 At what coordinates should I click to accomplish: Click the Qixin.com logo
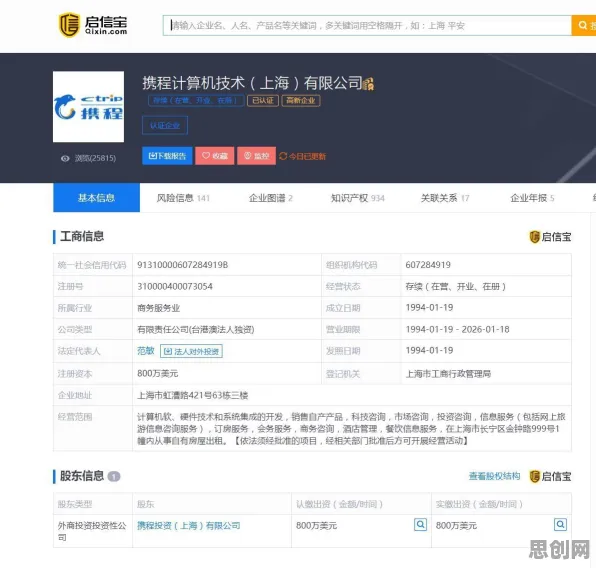click(x=93, y=25)
